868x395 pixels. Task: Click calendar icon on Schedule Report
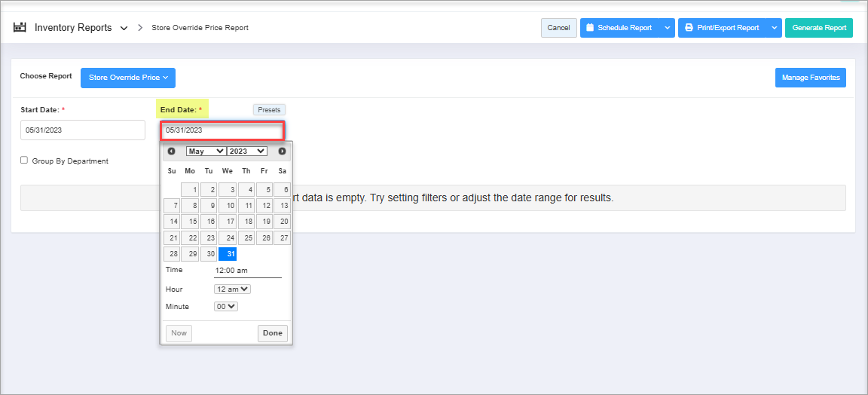[591, 28]
